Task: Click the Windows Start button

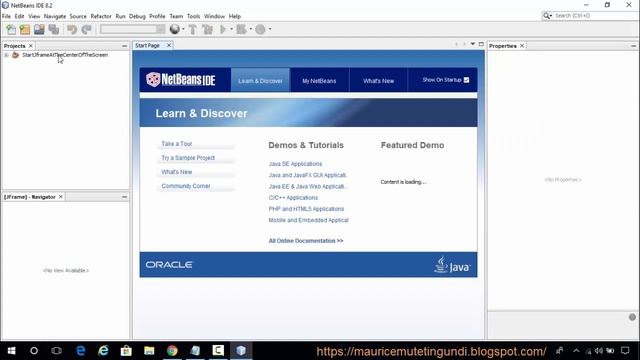Action: pyautogui.click(x=11, y=351)
